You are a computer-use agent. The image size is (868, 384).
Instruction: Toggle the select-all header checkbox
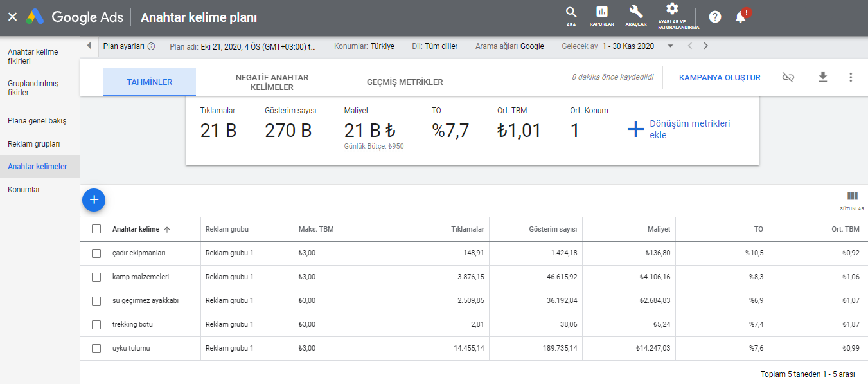pos(96,229)
